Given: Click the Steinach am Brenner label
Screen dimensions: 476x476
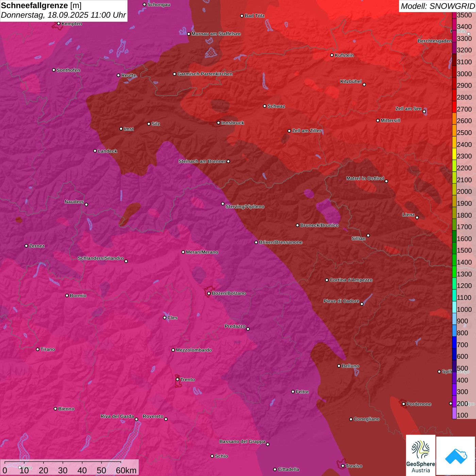Looking at the screenshot, I should point(202,161).
